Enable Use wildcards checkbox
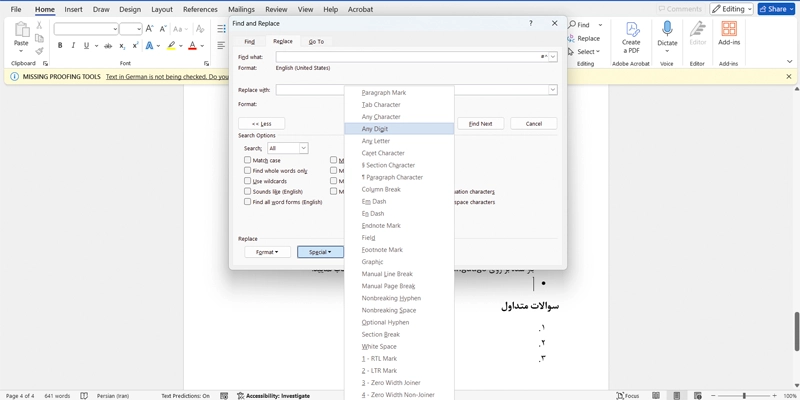The height and width of the screenshot is (400, 800). pyautogui.click(x=247, y=181)
